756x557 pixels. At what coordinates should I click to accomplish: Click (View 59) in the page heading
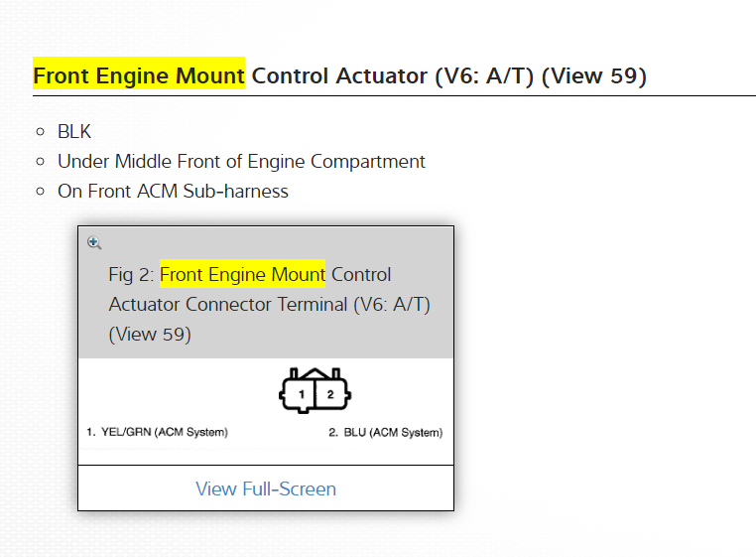594,75
